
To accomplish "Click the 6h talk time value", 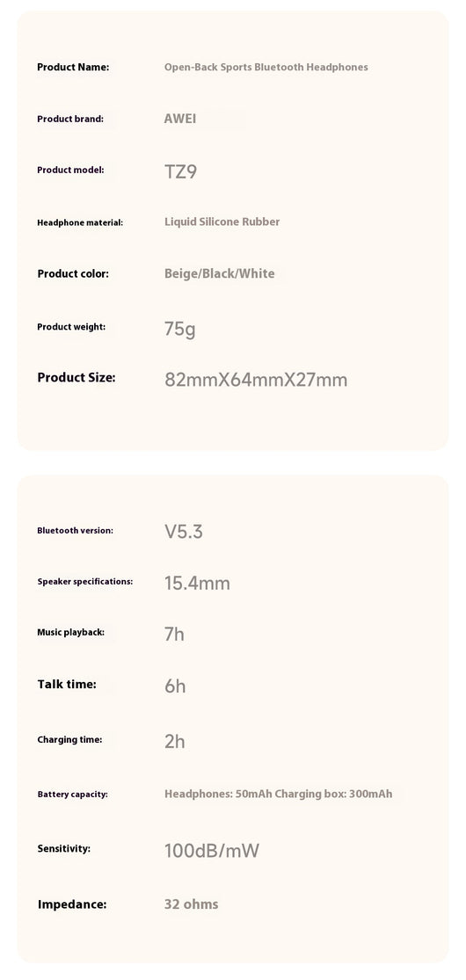I will point(175,686).
